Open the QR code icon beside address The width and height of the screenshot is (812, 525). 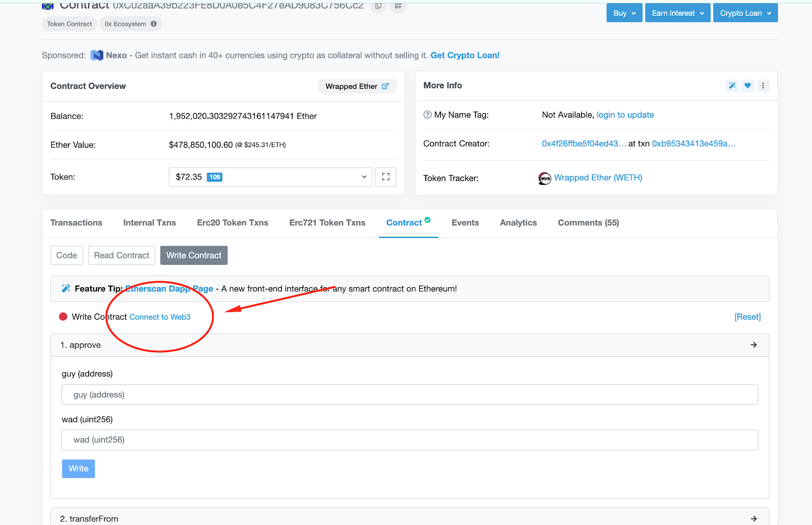point(398,6)
